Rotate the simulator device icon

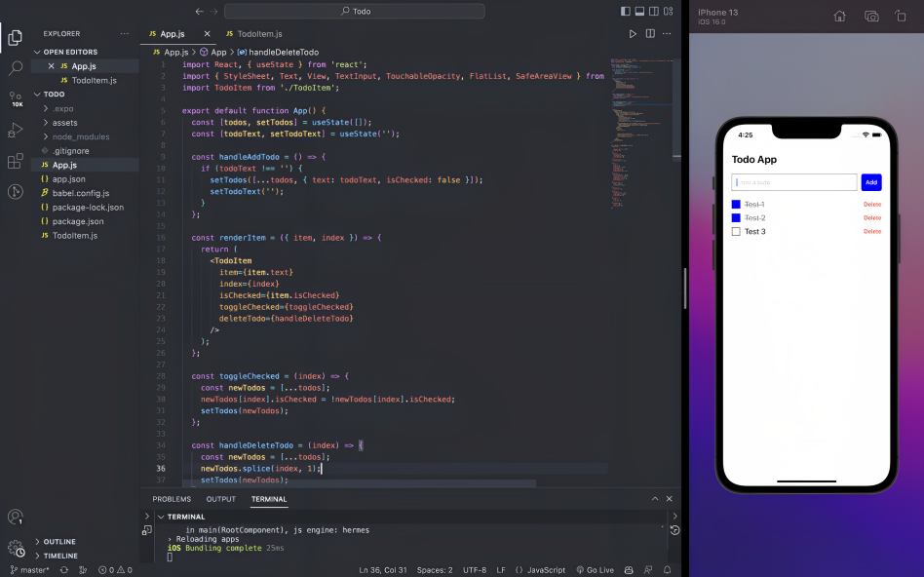[x=901, y=16]
